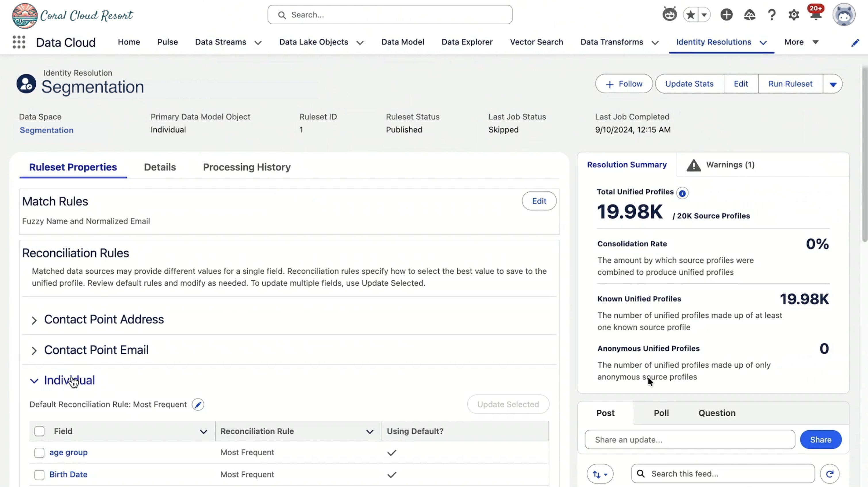Click the Coral Cloud Resort logo

(72, 16)
